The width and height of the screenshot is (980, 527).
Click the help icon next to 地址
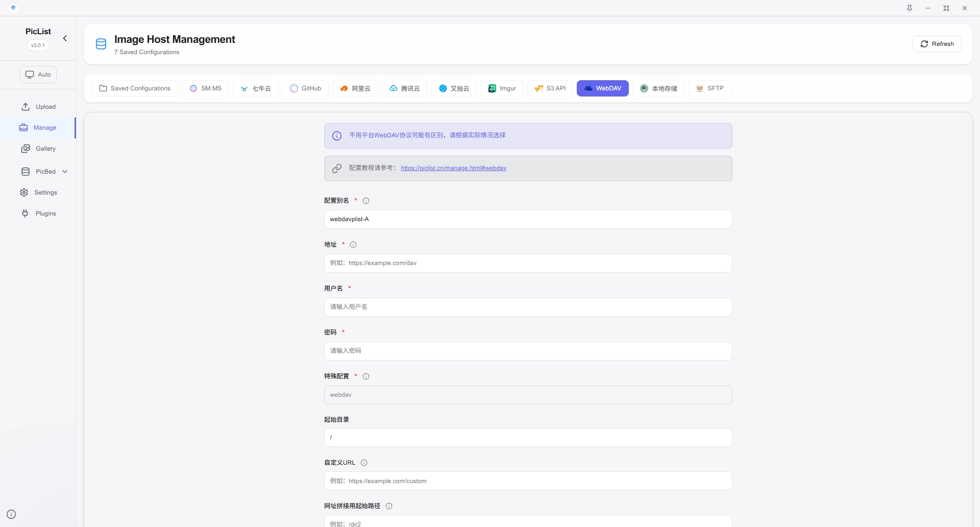tap(353, 245)
